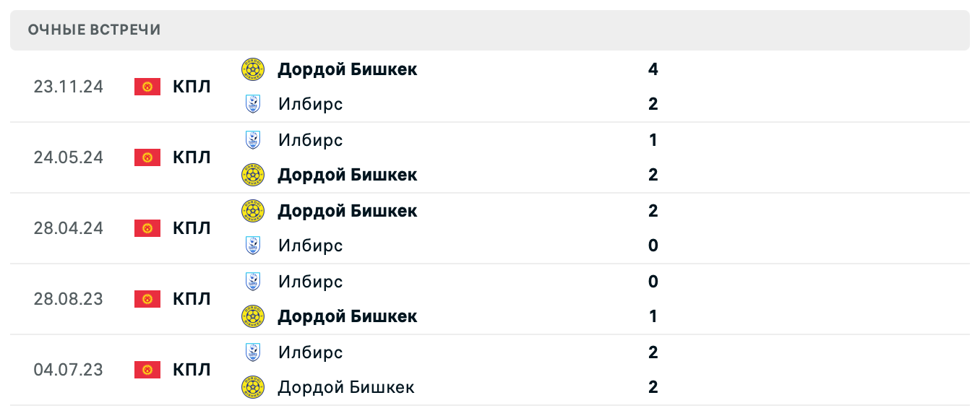Click the Ilbirs crest in the 24.05.24 match
This screenshot has width=980, height=416.
click(254, 140)
